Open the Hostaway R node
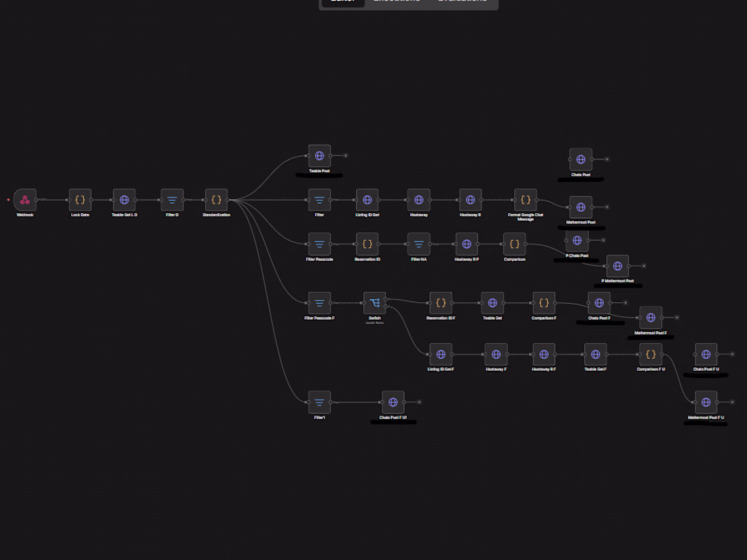 [x=470, y=200]
